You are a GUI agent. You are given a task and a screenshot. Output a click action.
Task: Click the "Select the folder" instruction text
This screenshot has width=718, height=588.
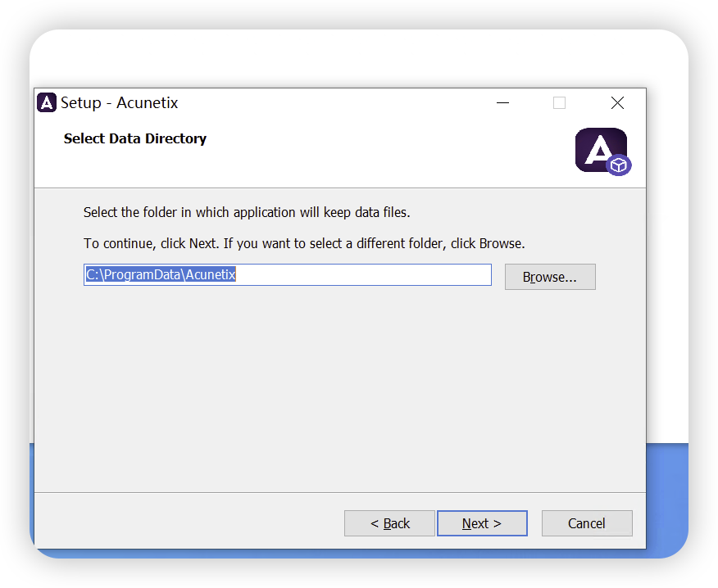246,212
